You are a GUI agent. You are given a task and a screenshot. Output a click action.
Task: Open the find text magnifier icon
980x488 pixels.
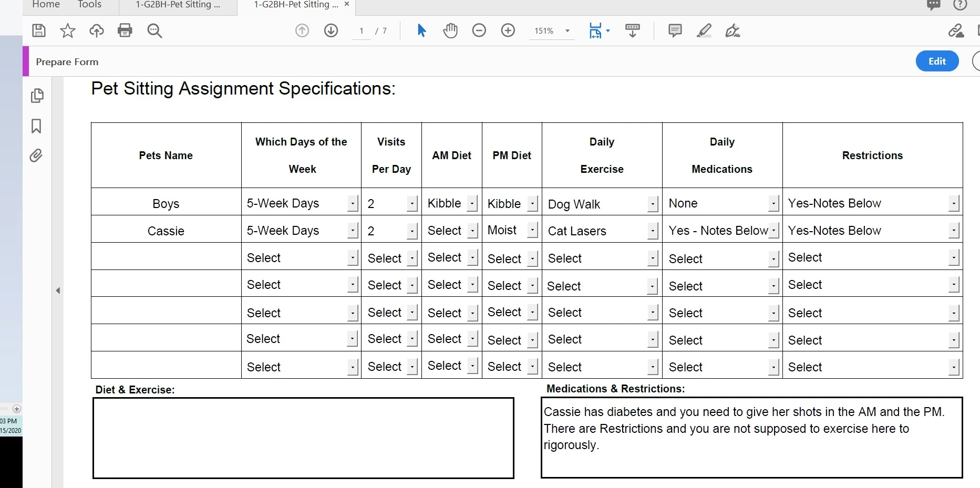tap(154, 30)
